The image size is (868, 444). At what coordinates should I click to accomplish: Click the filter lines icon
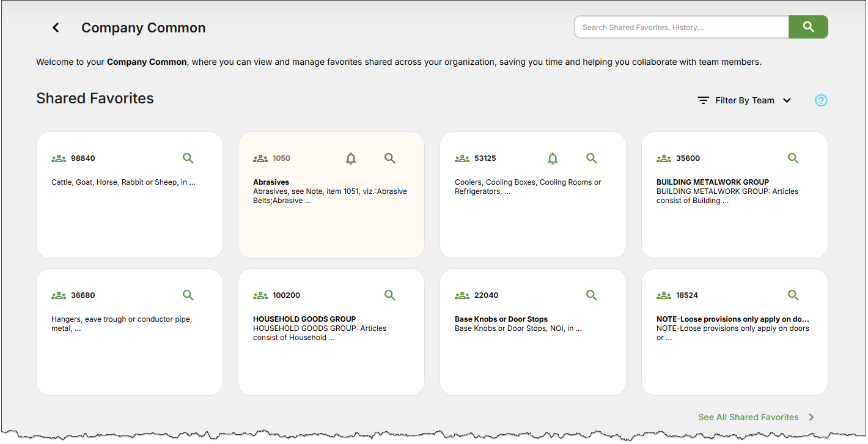coord(704,100)
